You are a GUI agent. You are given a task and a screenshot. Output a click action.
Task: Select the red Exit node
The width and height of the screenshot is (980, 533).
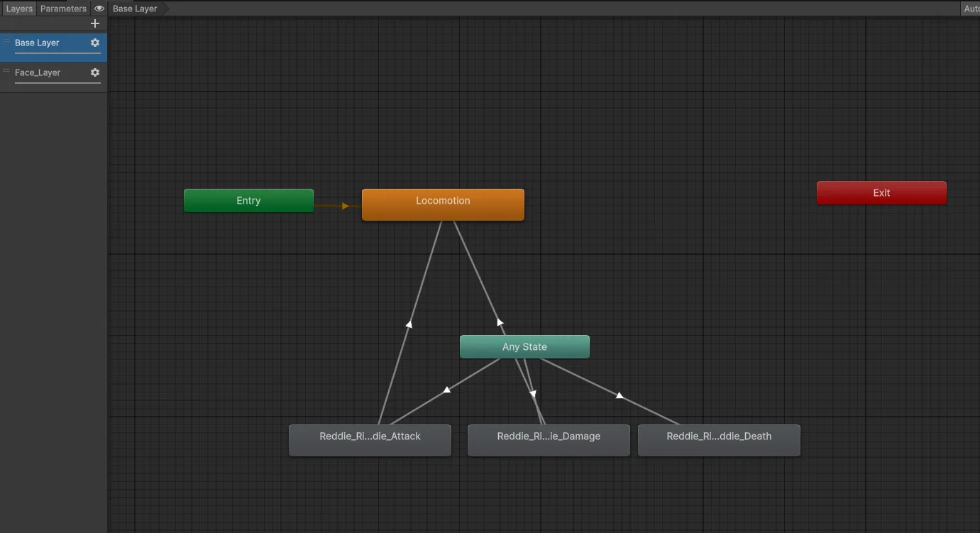click(881, 192)
